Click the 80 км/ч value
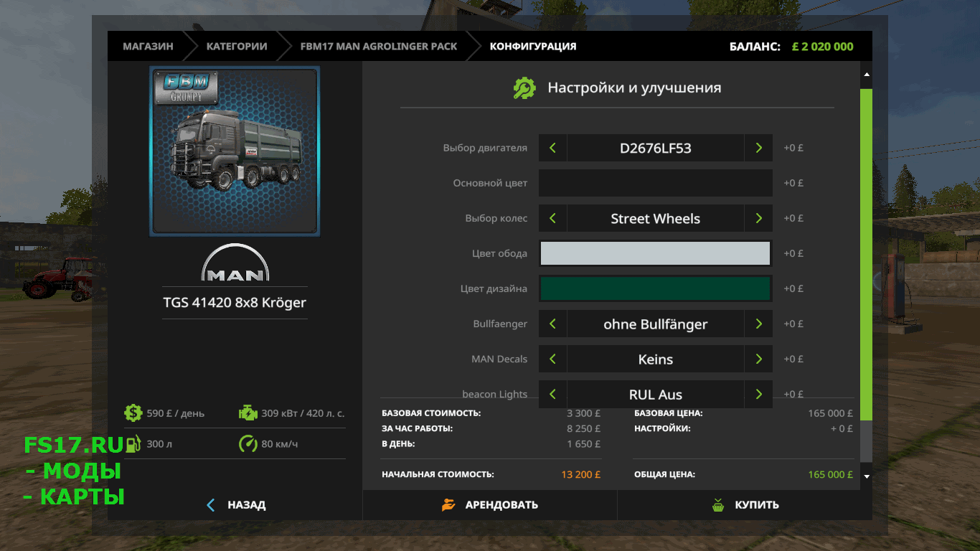The height and width of the screenshot is (551, 980). [x=280, y=444]
